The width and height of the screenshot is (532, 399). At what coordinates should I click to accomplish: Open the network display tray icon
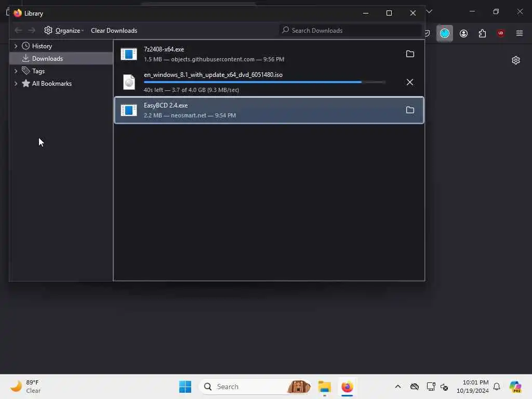click(x=431, y=387)
